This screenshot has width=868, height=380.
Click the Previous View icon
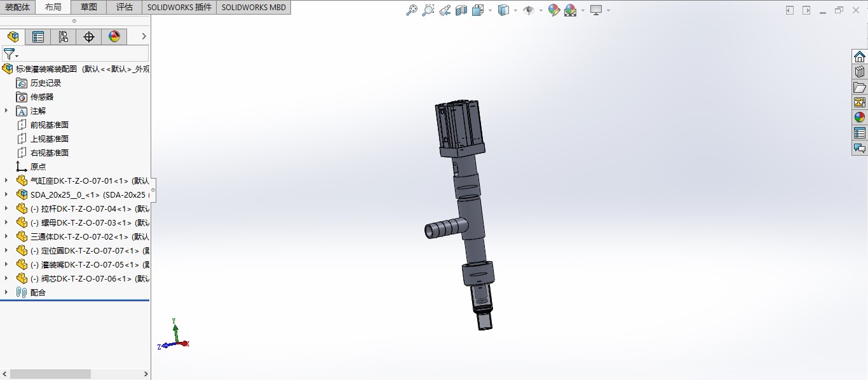pyautogui.click(x=445, y=10)
